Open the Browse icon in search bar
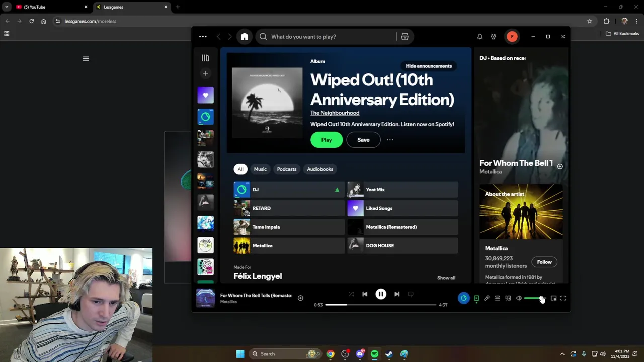This screenshot has height=362, width=644. click(x=405, y=37)
